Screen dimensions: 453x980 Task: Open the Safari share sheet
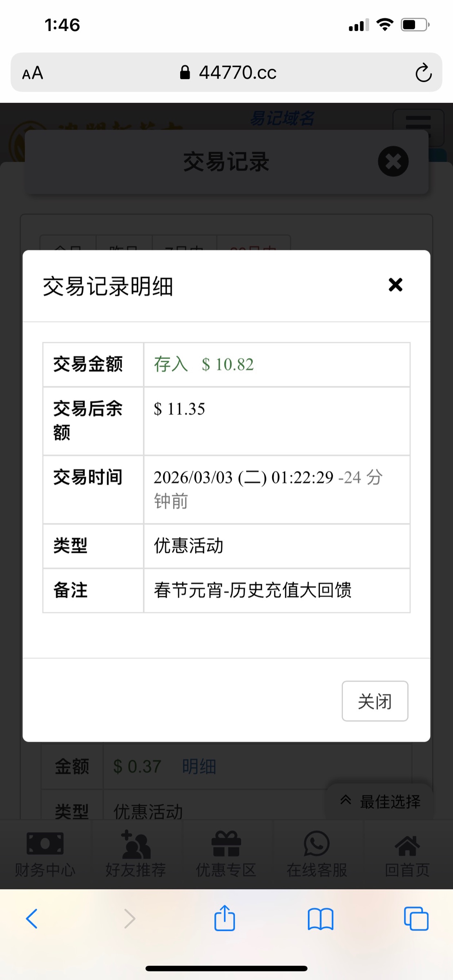tap(225, 919)
